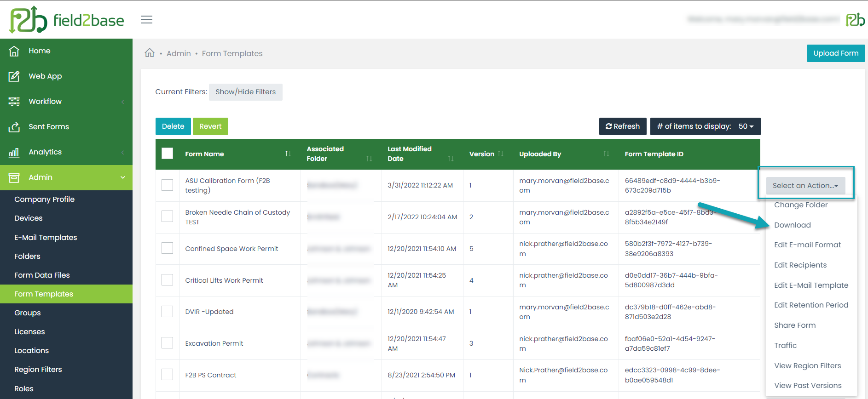868x399 pixels.
Task: Expand the Workflow sidebar section
Action: (123, 102)
